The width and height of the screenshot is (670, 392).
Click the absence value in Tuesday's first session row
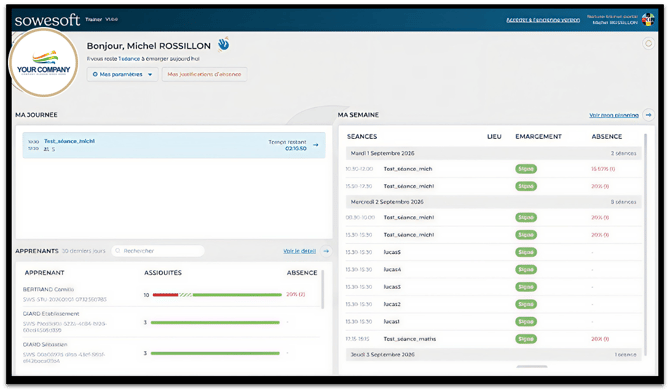pyautogui.click(x=603, y=169)
